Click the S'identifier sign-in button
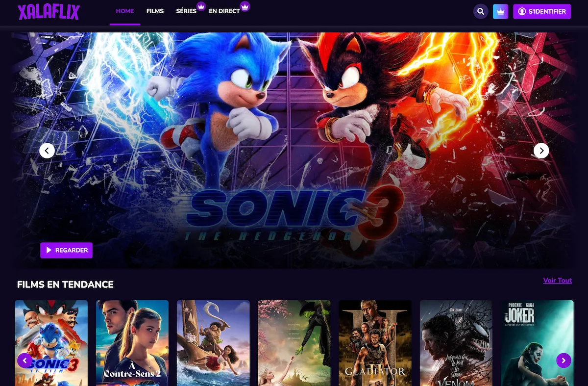 pos(542,11)
